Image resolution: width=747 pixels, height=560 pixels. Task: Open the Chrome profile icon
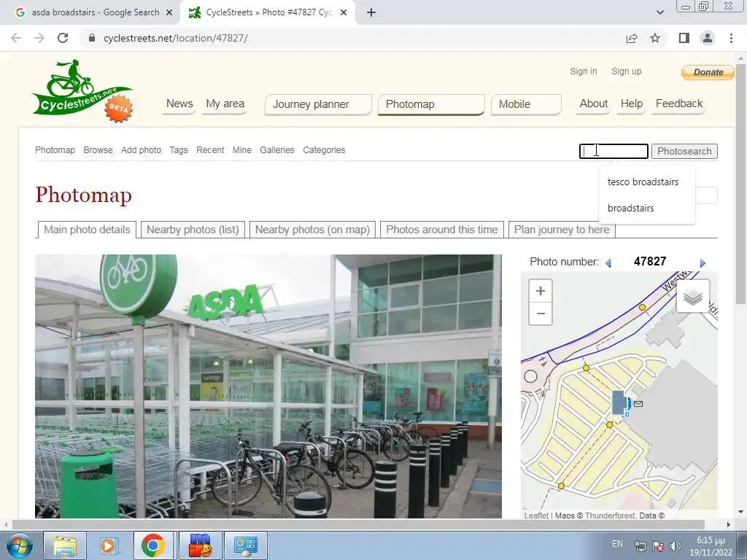click(708, 38)
